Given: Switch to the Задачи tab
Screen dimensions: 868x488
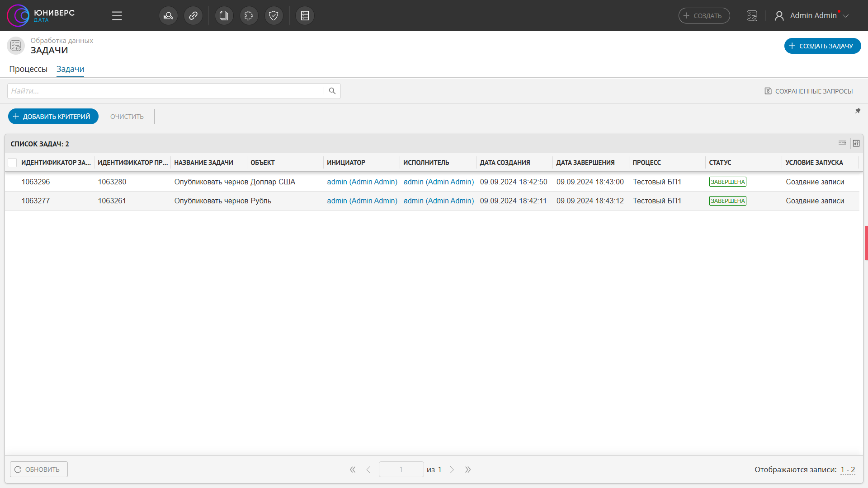Looking at the screenshot, I should (70, 69).
